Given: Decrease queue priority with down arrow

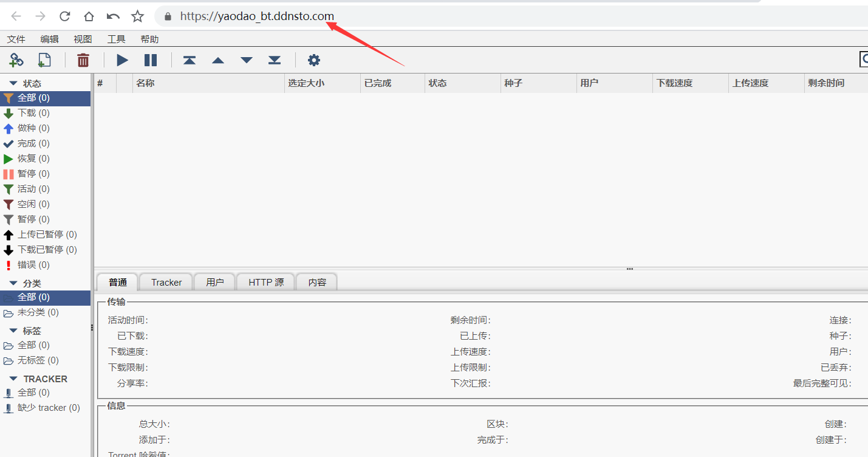Looking at the screenshot, I should coord(246,60).
